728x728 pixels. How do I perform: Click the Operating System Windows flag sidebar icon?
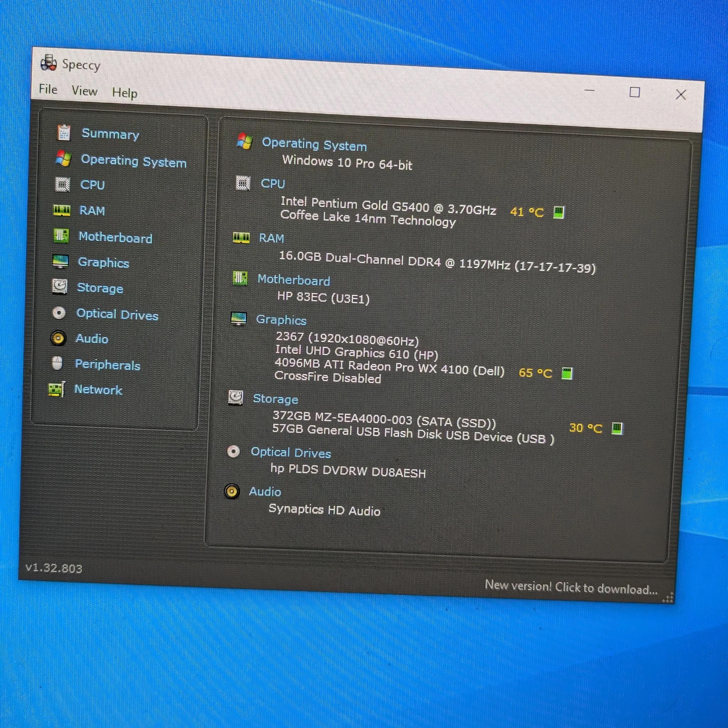coord(63,159)
